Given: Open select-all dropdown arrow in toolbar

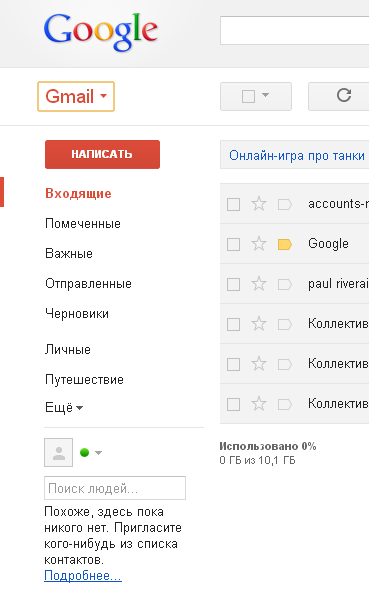Looking at the screenshot, I should pyautogui.click(x=266, y=95).
